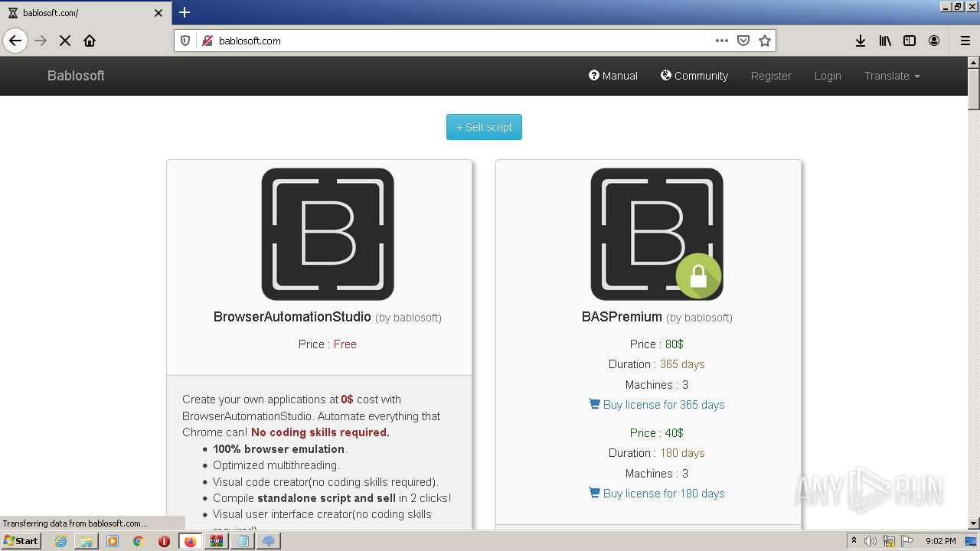Open the Action Center flag icon
This screenshot has height=551, width=980.
point(907,541)
